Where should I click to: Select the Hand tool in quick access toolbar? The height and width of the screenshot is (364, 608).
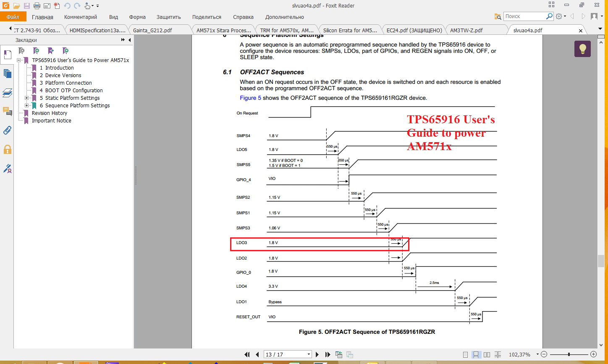(87, 6)
